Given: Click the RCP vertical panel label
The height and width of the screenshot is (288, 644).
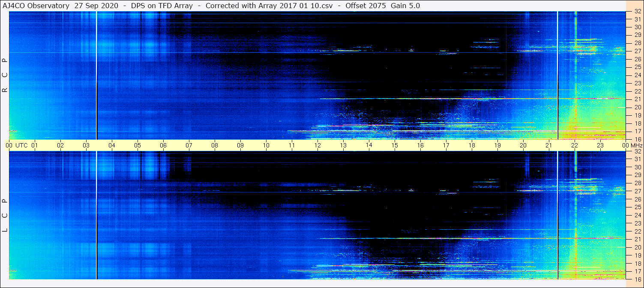Looking at the screenshot, I should (x=5, y=75).
